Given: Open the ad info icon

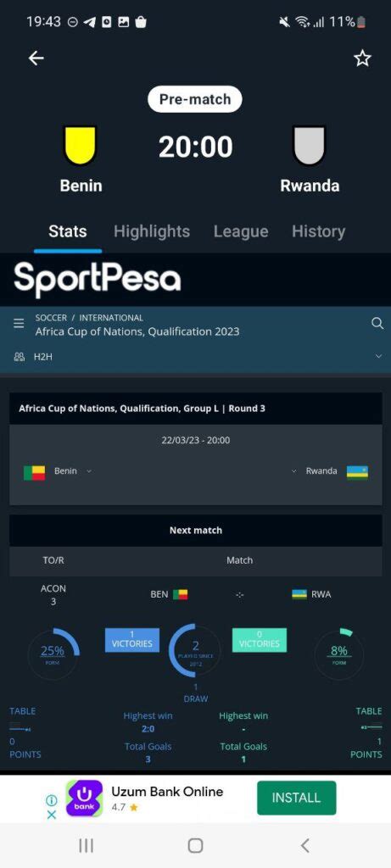Looking at the screenshot, I should pyautogui.click(x=51, y=800).
